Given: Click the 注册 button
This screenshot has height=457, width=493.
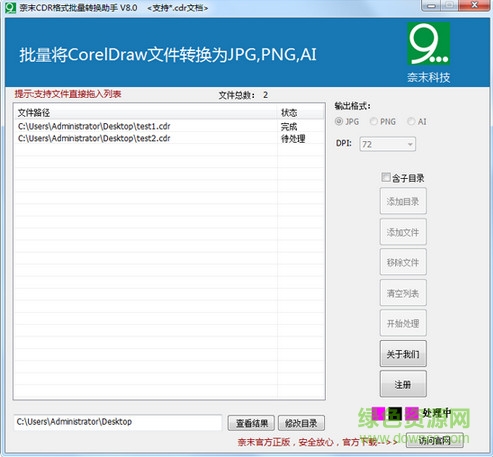Looking at the screenshot, I should [x=403, y=384].
